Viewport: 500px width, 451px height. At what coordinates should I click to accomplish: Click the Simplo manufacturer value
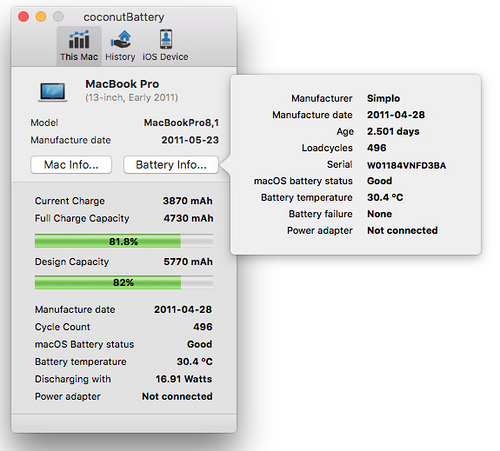point(383,98)
